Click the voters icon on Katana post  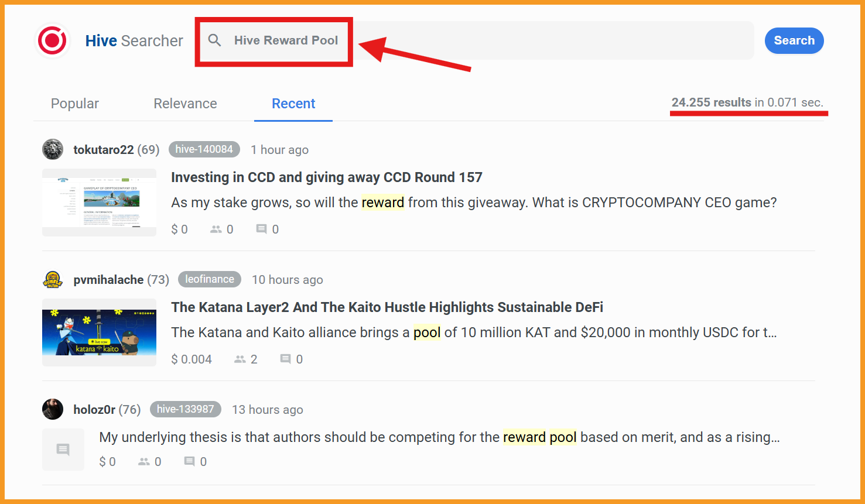click(x=240, y=359)
